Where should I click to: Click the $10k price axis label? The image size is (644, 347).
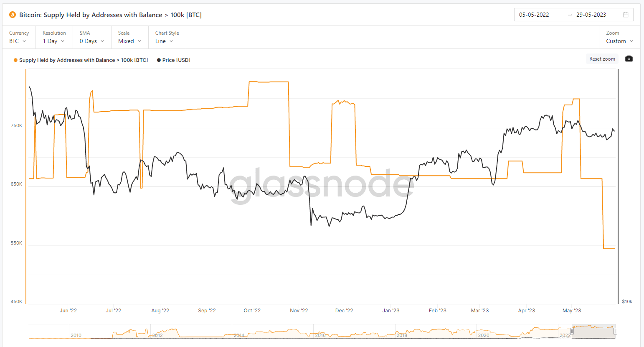point(627,301)
